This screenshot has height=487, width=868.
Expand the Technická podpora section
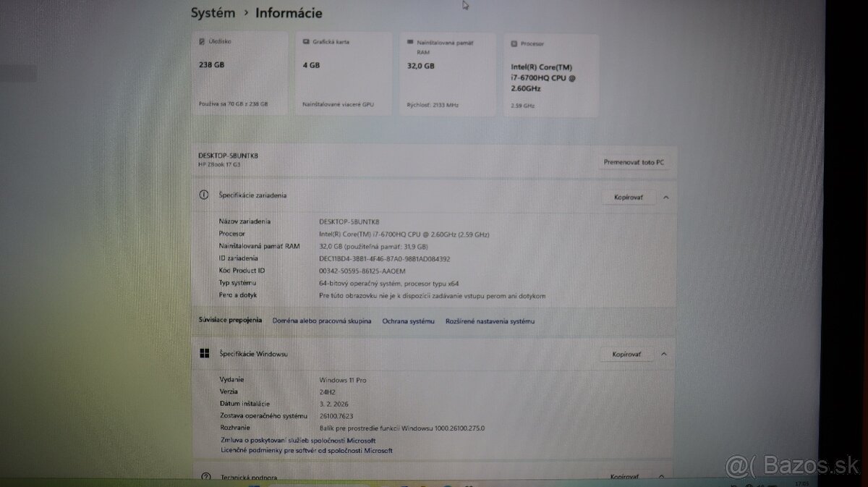[663, 476]
